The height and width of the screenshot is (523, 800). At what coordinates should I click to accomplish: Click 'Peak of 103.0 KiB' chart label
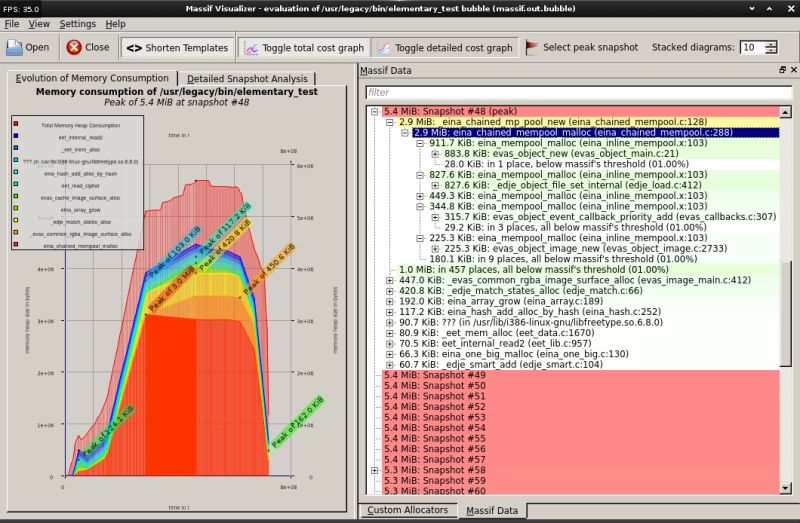point(174,251)
